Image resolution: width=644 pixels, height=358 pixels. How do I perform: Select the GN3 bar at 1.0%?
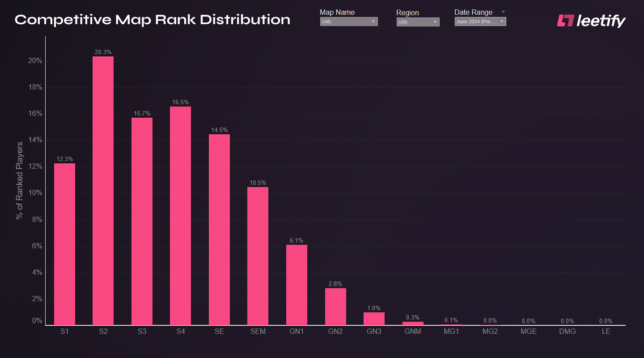[x=374, y=319]
